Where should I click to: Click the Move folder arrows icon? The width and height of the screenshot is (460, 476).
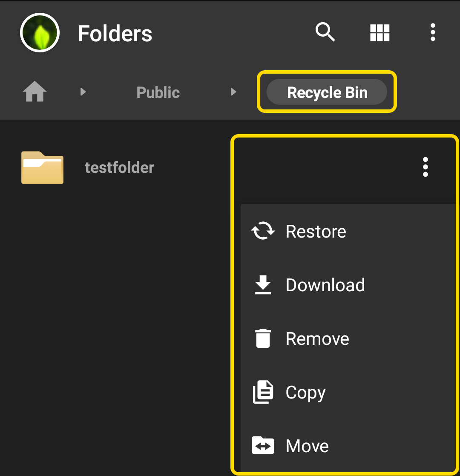coord(263,445)
